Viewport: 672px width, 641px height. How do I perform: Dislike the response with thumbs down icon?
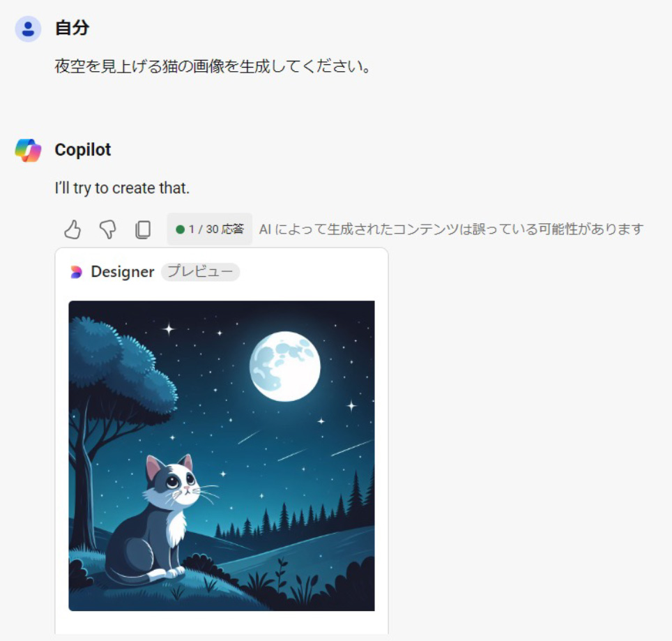[107, 229]
